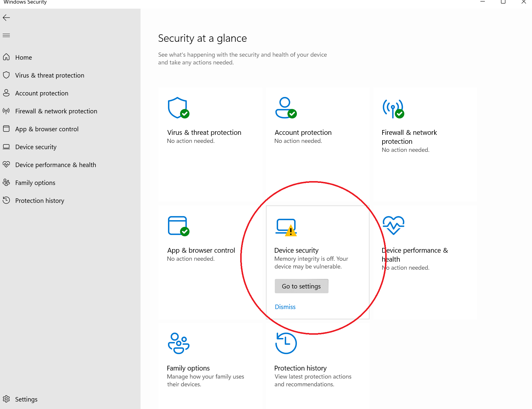This screenshot has width=532, height=409.
Task: Click the Device security warning icon
Action: click(x=286, y=227)
